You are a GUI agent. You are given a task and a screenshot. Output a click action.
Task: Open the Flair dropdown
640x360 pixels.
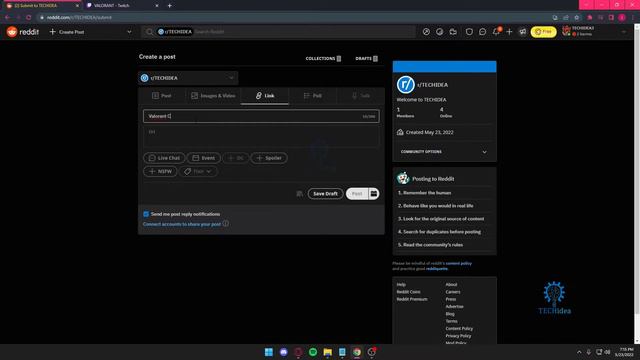pos(198,171)
